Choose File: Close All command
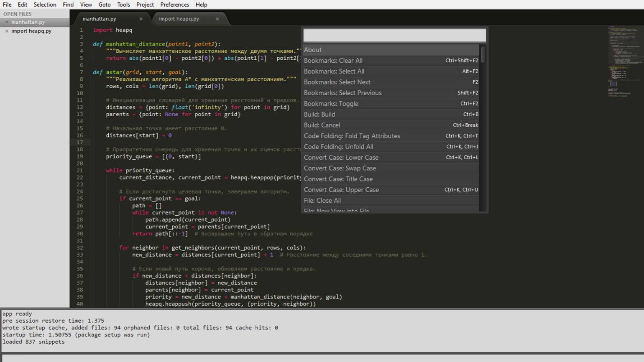Screen dimensions: 644x362 391,201
